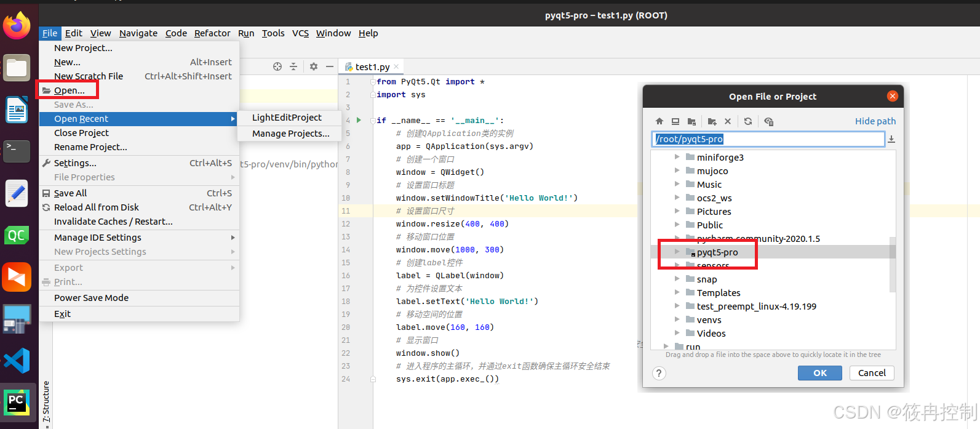Open the Edit menu in menu bar
Image resolution: width=980 pixels, height=429 pixels.
pyautogui.click(x=74, y=33)
